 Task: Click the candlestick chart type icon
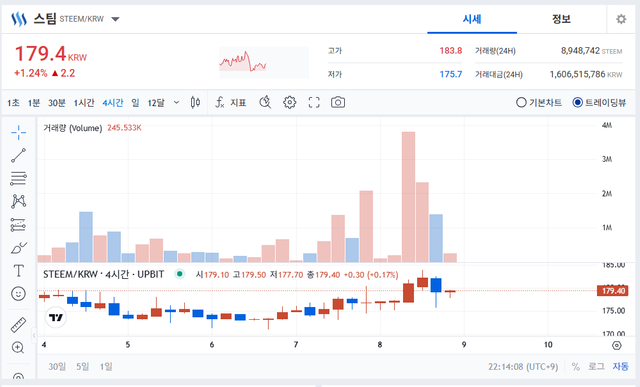[196, 102]
